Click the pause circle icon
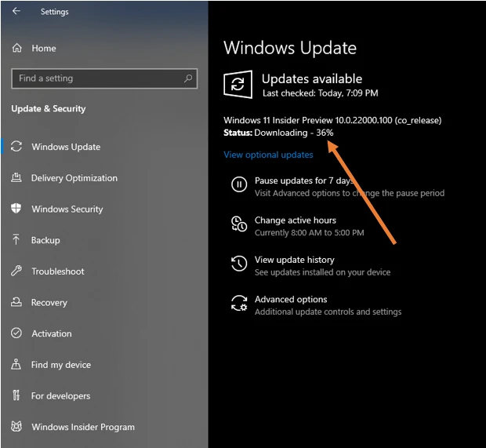 [x=239, y=184]
